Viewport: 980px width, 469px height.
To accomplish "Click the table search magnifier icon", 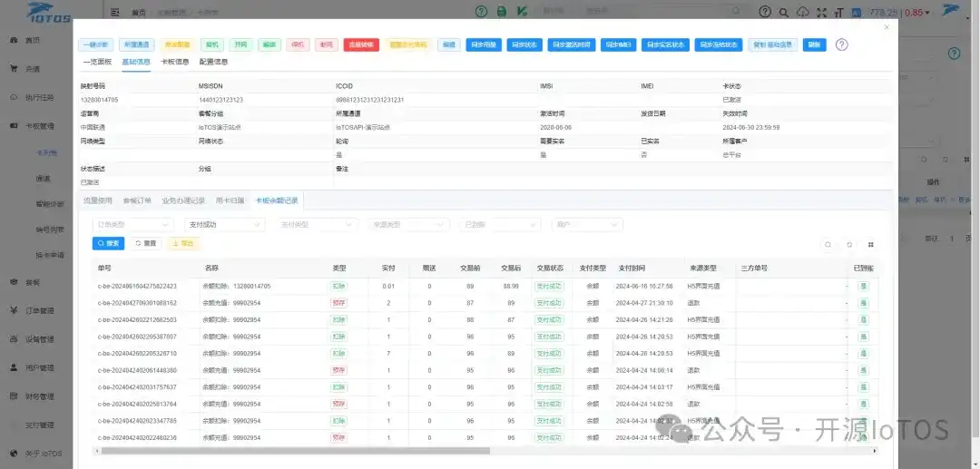I will tap(828, 244).
